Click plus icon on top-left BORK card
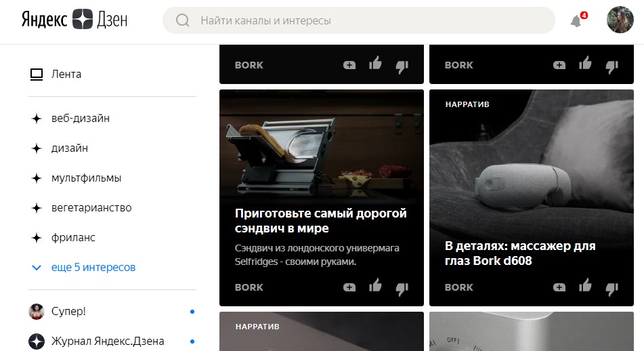The width and height of the screenshot is (644, 351). click(x=349, y=65)
